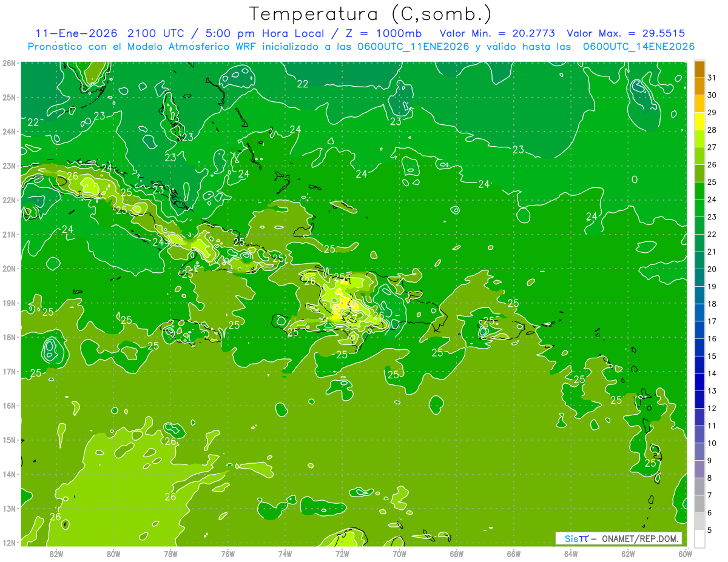728x562 pixels.
Task: Click the '62W' longitude axis label
Action: [x=628, y=554]
